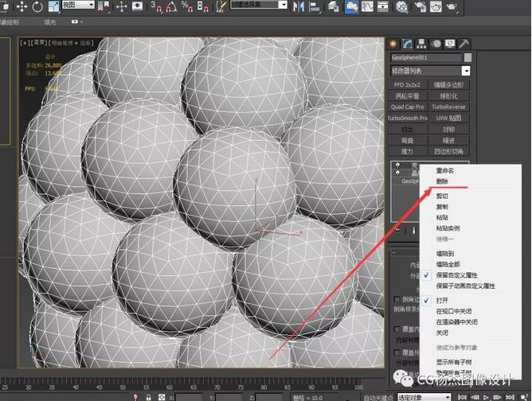Open the Create panel tab
532x401 pixels.
coord(393,44)
